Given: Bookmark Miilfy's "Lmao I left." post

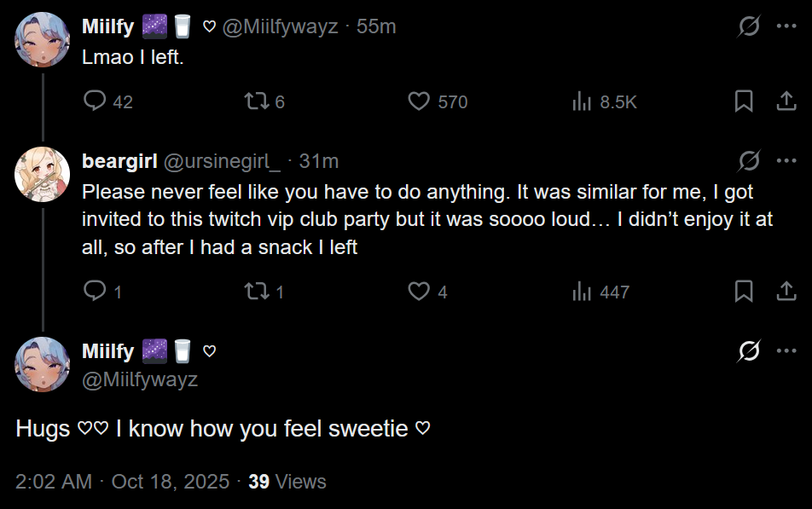Looking at the screenshot, I should (x=744, y=101).
